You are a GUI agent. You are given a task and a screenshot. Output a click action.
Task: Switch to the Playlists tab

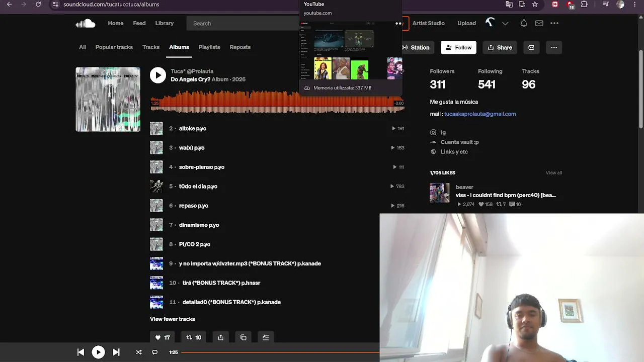click(x=209, y=47)
